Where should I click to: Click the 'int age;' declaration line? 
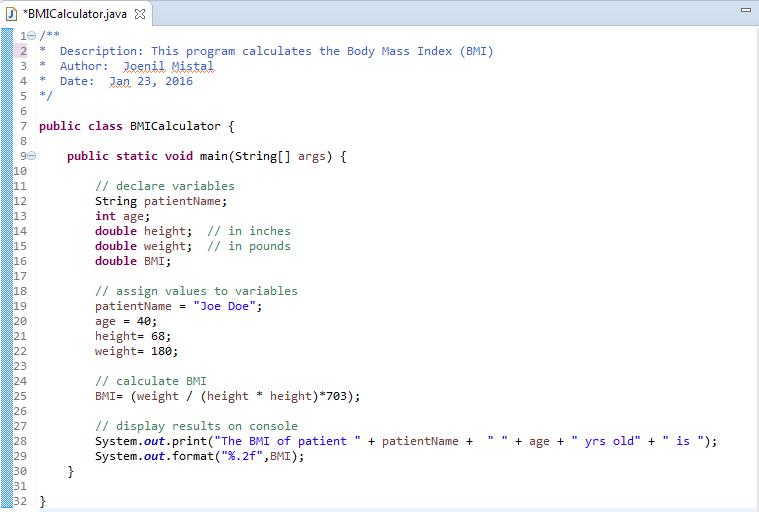coord(122,216)
